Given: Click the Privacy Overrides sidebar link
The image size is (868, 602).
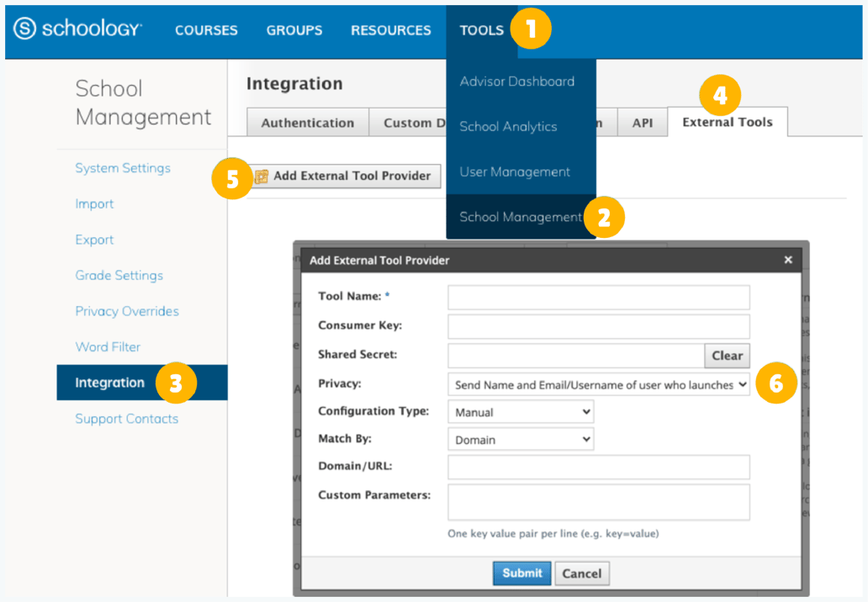Looking at the screenshot, I should [126, 311].
